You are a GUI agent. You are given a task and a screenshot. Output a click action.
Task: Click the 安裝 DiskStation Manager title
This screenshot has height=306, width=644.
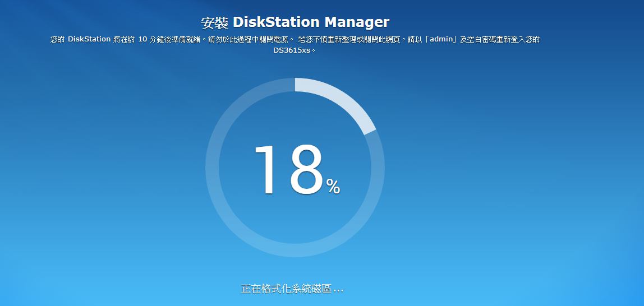click(x=295, y=22)
